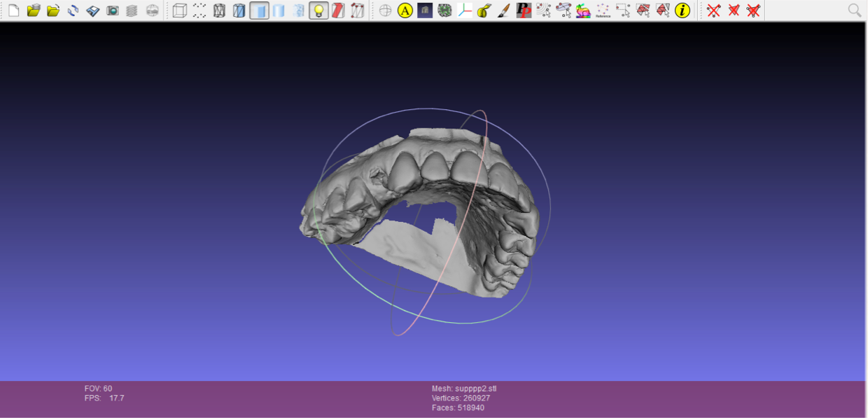This screenshot has width=868, height=418.
Task: Reload the supppp2.stl mesh
Action: click(73, 11)
